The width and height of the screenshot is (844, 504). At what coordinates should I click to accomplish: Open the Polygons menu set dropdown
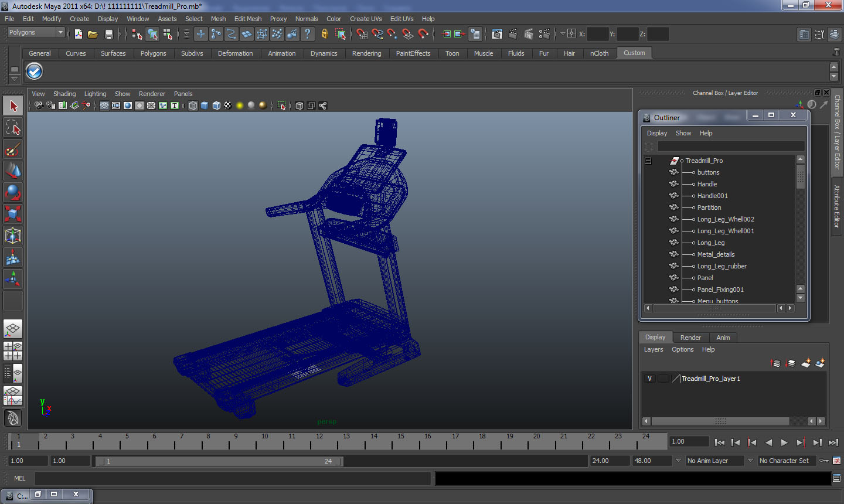click(x=35, y=33)
